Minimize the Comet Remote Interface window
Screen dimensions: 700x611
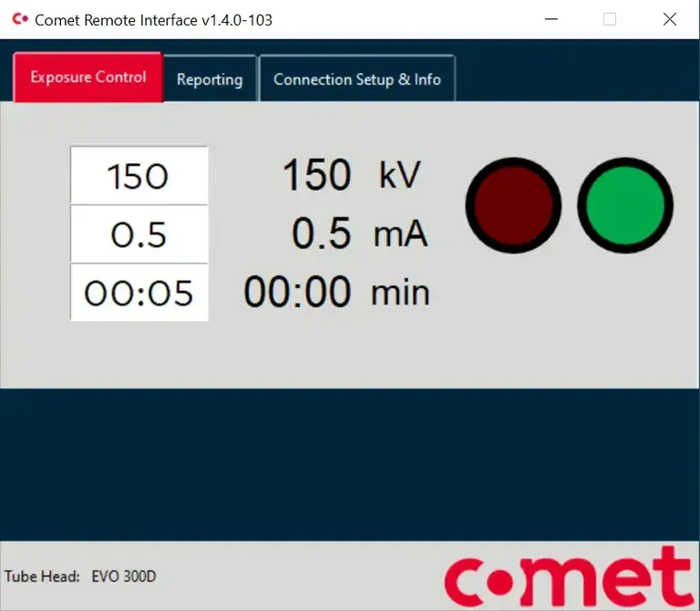click(551, 19)
